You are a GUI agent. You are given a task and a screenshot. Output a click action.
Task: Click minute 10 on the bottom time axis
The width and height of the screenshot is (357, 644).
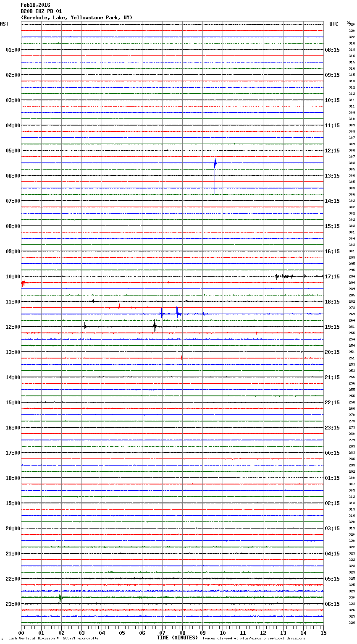(223, 633)
